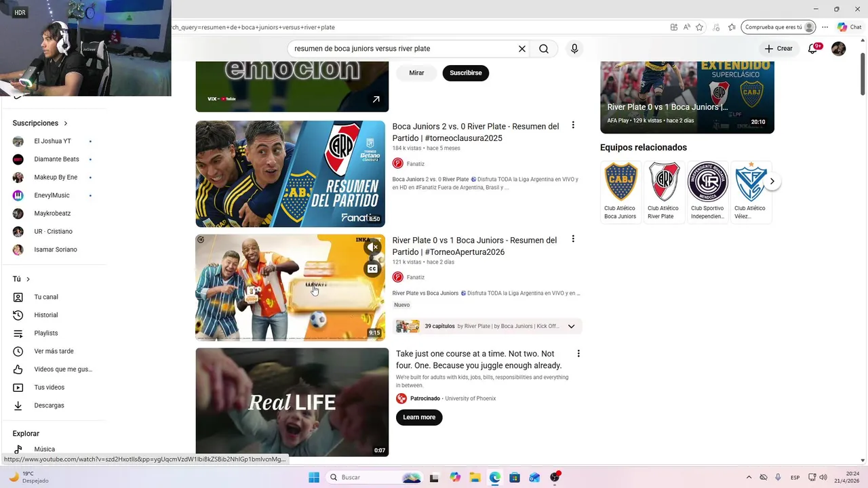Open the YouTube account avatar menu
The width and height of the screenshot is (868, 488).
pos(839,49)
